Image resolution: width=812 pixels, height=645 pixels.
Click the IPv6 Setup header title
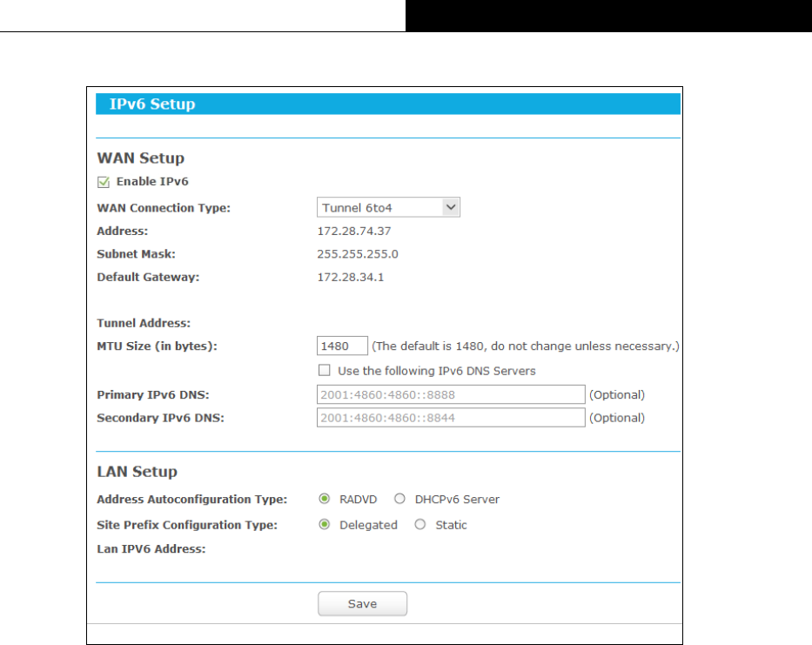(152, 104)
